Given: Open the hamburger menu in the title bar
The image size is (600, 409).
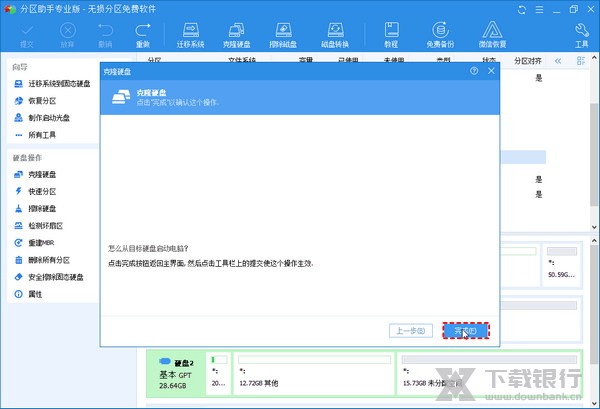Looking at the screenshot, I should (540, 10).
